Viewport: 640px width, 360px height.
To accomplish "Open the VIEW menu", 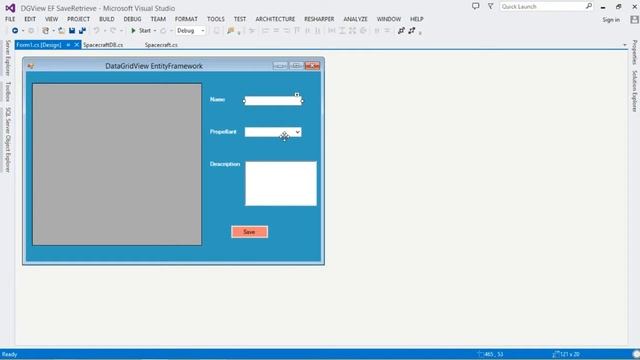I will pos(51,19).
